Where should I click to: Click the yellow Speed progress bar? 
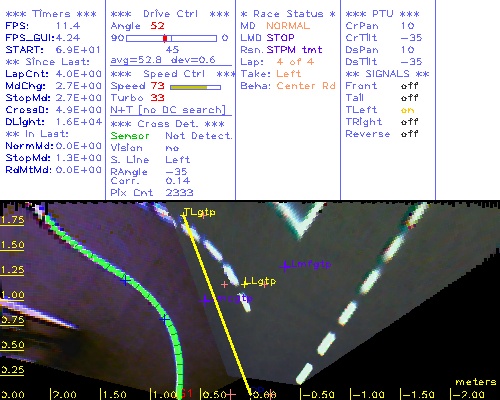(x=195, y=87)
